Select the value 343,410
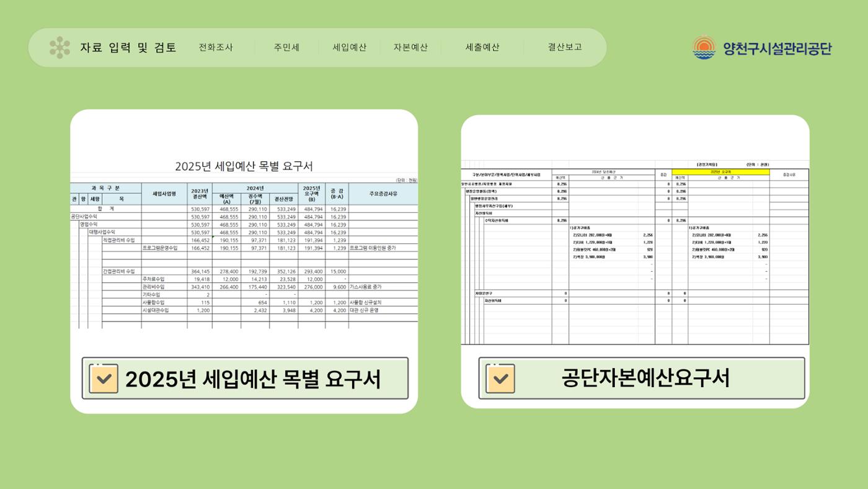Screen dimensions: 868x489 pos(200,287)
